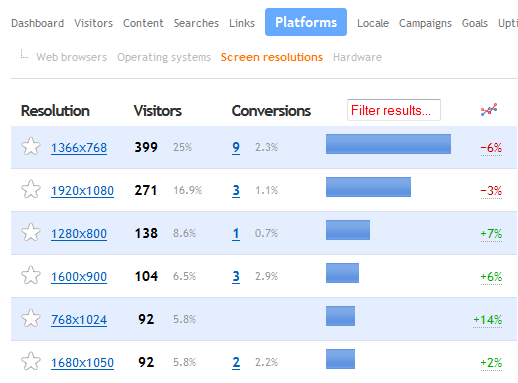Click the sub-menu tree indent icon

coord(24,54)
